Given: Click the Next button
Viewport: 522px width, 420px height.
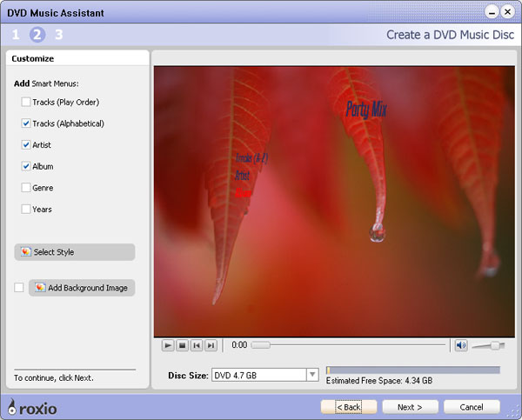Looking at the screenshot, I should point(410,406).
